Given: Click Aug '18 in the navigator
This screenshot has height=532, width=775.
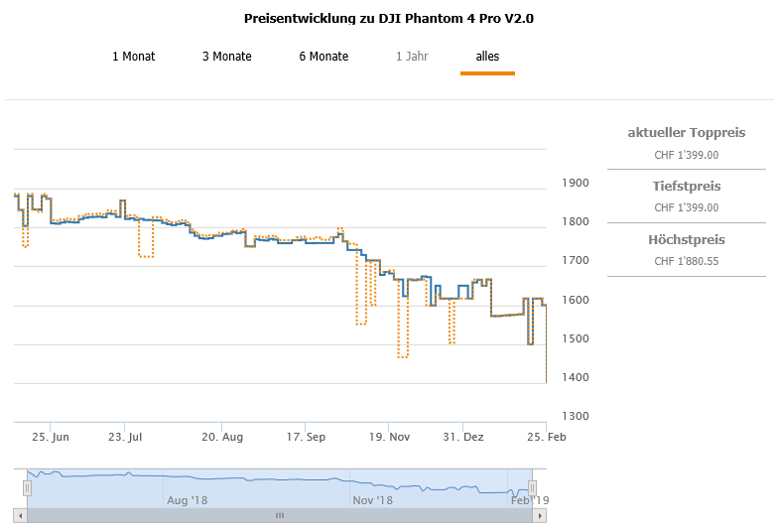Looking at the screenshot, I should 187,500.
